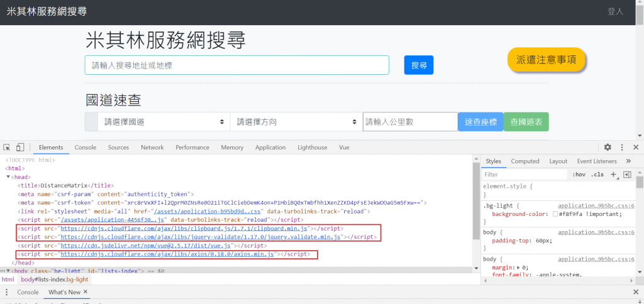Toggle :hov element state panel
The height and width of the screenshot is (304, 644).
click(x=579, y=175)
